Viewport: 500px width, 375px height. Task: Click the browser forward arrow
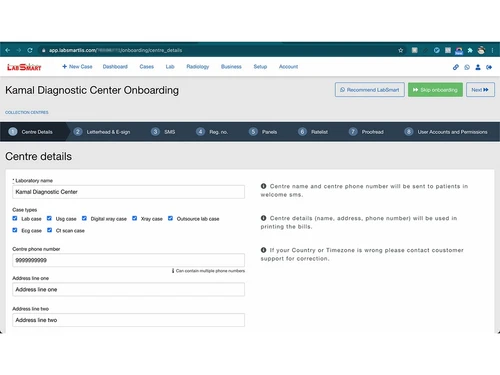pyautogui.click(x=19, y=50)
